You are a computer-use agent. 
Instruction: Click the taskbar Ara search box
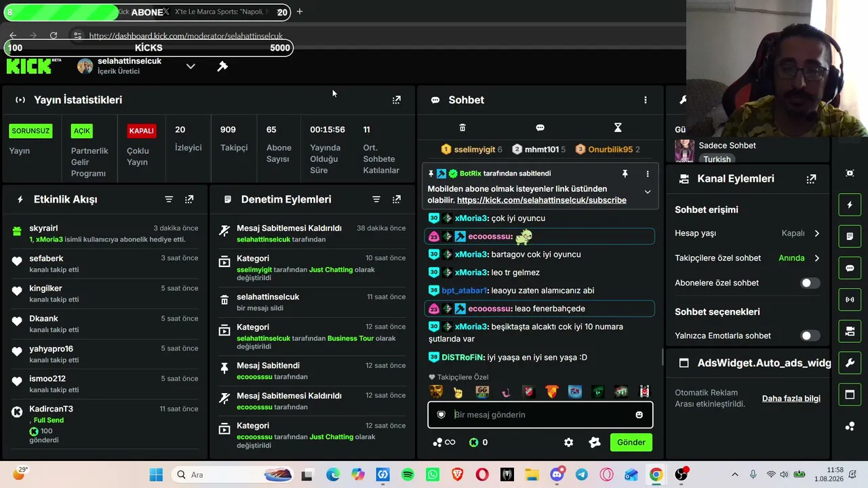tap(233, 475)
